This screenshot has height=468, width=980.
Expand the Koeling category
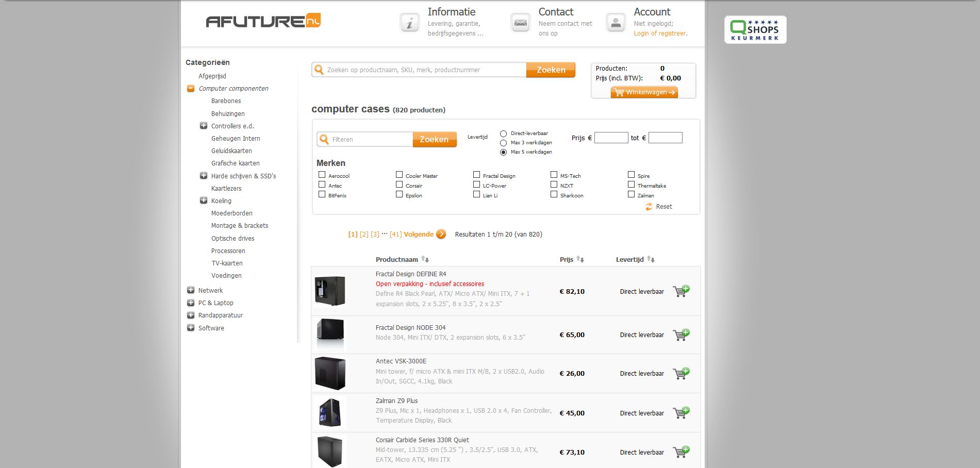[x=204, y=200]
